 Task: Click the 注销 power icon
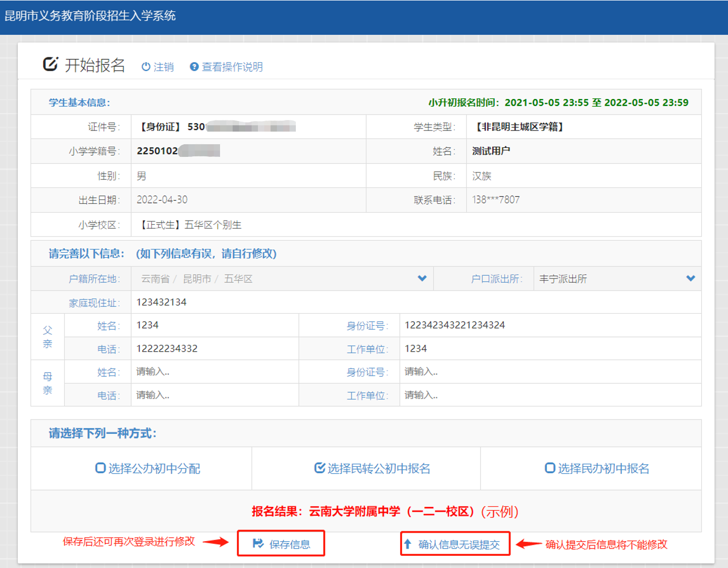[x=146, y=67]
